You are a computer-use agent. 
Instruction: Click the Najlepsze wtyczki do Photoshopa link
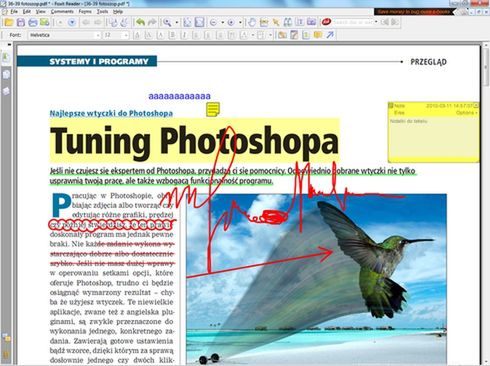[111, 113]
